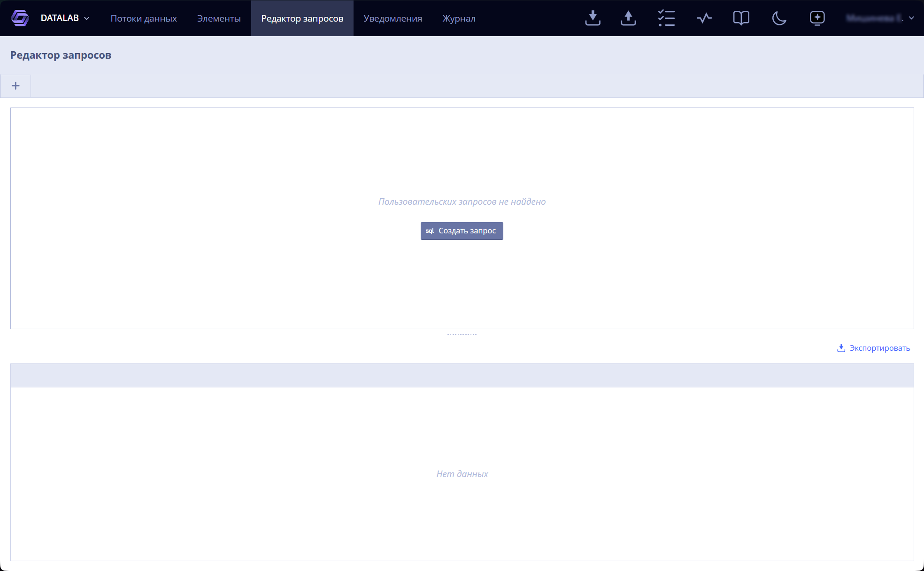The height and width of the screenshot is (571, 924).
Task: Click the DATALAB logo icon
Action: pyautogui.click(x=20, y=18)
